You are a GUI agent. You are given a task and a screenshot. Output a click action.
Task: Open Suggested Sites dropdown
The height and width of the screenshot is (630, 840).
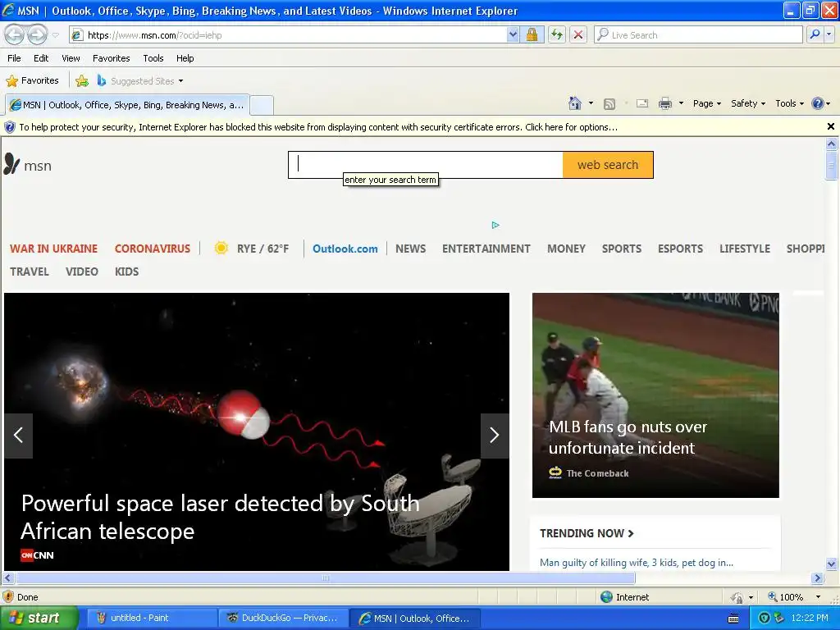[x=140, y=81]
